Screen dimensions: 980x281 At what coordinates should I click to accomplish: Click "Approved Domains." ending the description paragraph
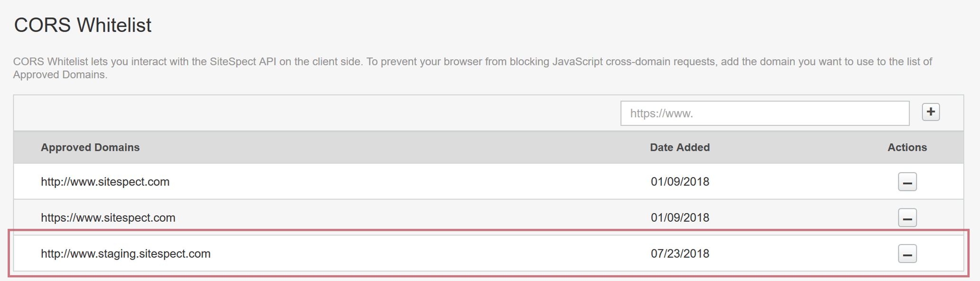point(60,75)
